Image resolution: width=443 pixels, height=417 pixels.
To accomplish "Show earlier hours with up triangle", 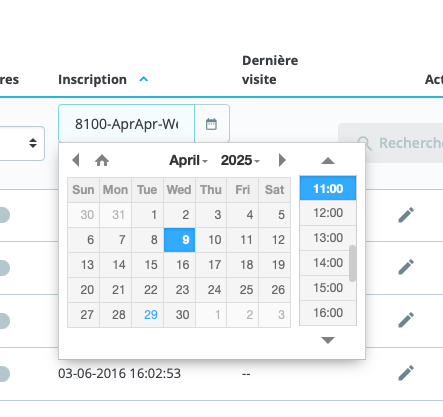I will [328, 161].
